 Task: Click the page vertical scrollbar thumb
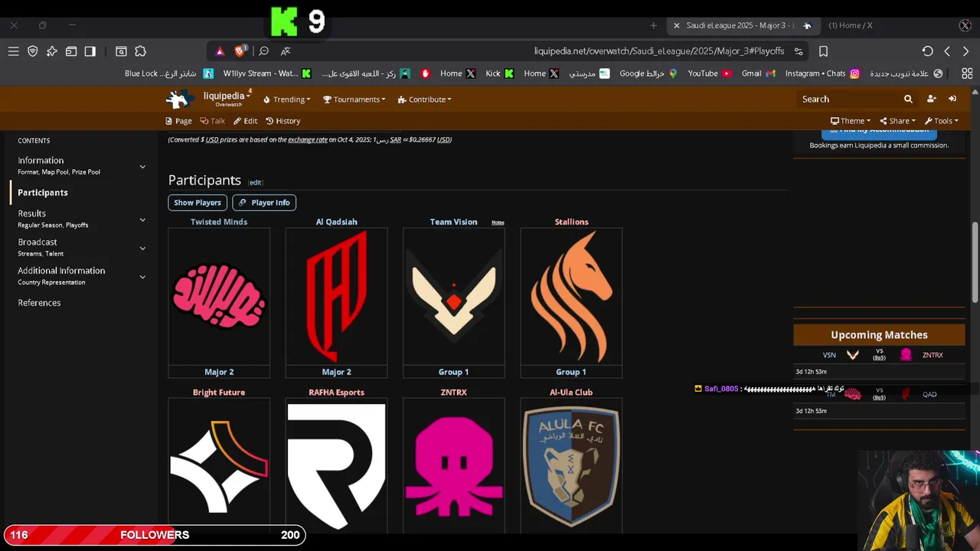975,262
